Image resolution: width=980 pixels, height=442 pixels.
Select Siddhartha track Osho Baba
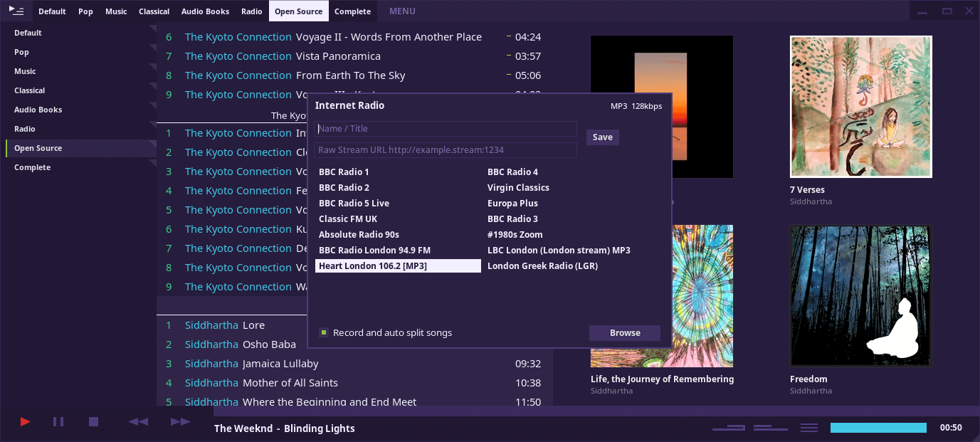(269, 344)
